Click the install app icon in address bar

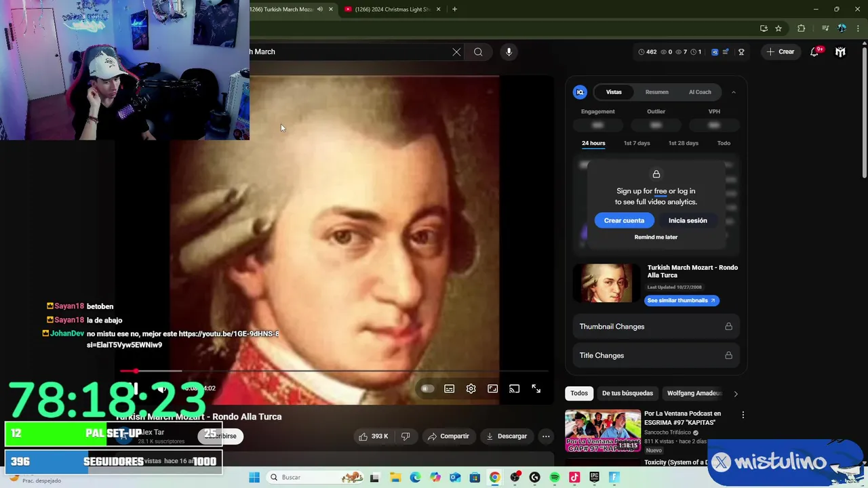(x=764, y=28)
